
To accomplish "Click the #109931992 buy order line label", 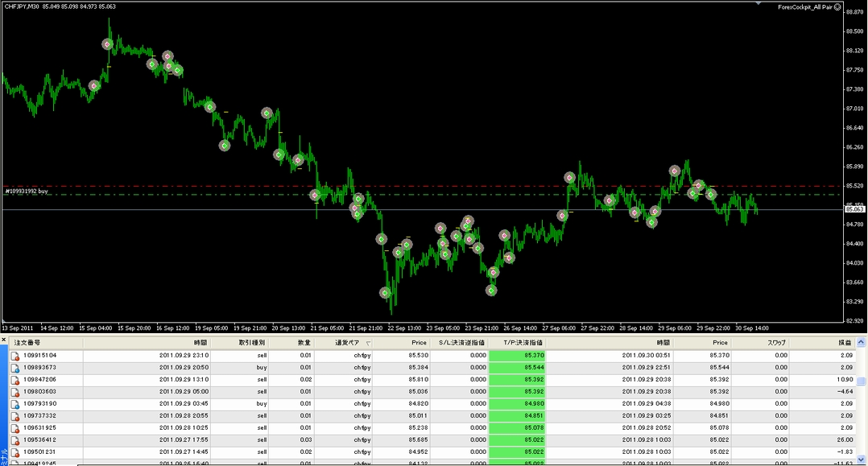I will pyautogui.click(x=27, y=192).
